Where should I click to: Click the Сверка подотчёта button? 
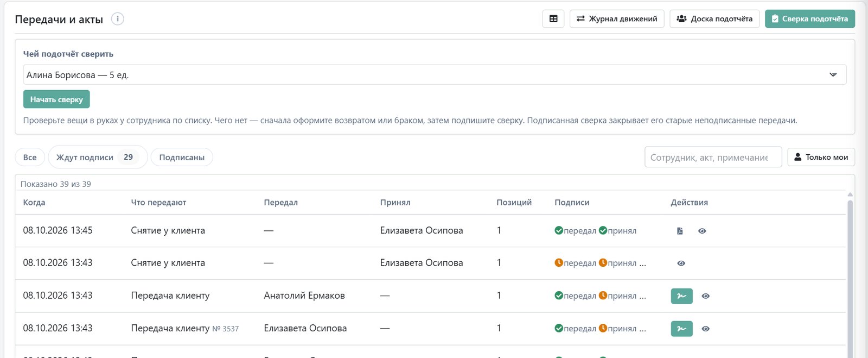point(810,18)
